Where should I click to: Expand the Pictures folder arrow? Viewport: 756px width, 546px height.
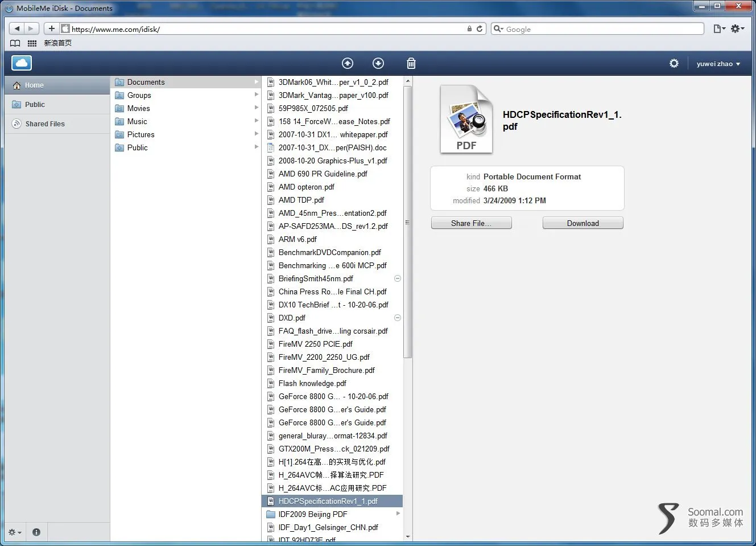coord(256,134)
